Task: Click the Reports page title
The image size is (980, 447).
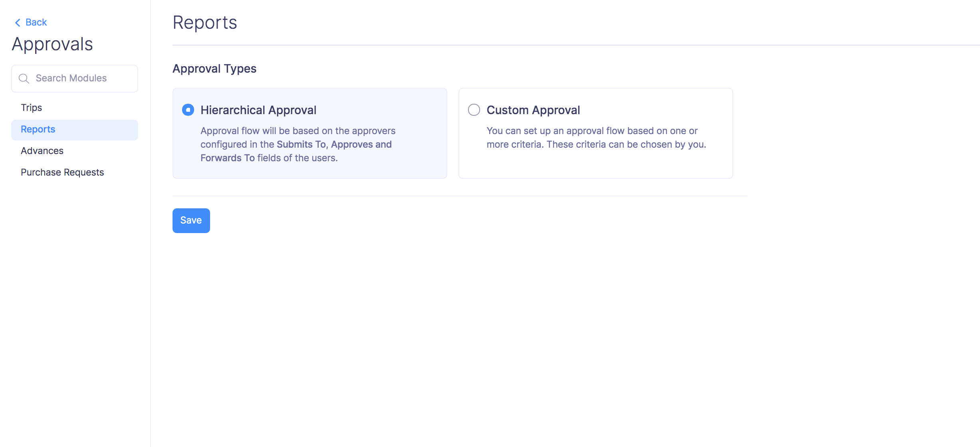Action: click(x=205, y=23)
